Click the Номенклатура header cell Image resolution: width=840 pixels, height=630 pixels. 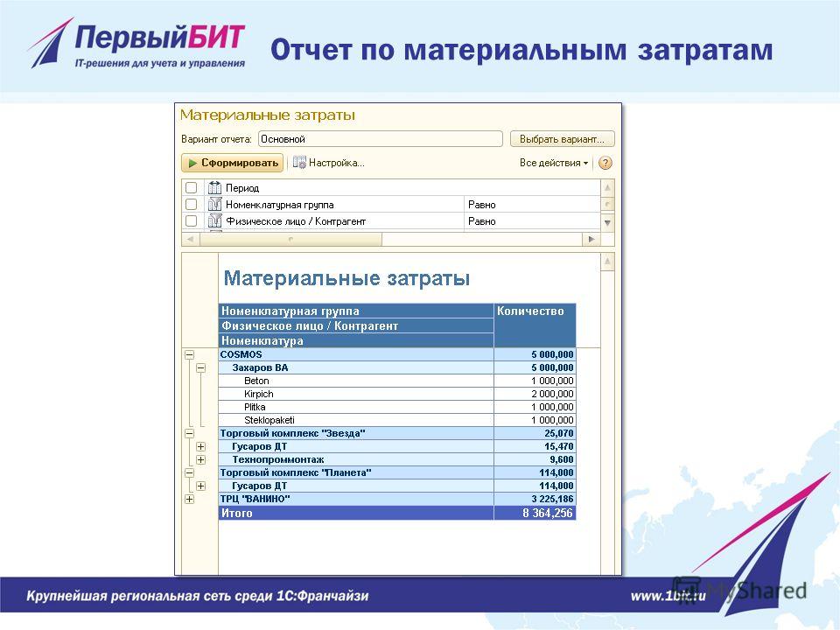coord(356,340)
